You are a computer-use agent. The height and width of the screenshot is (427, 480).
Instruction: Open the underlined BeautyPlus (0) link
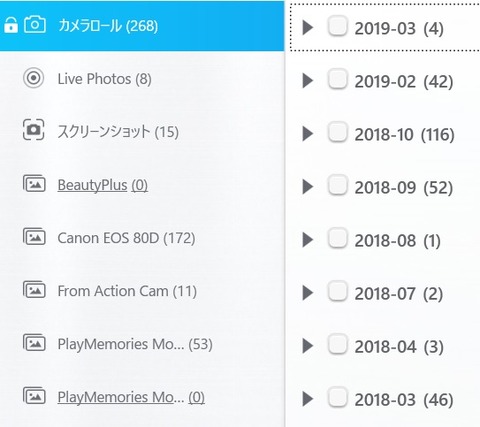click(103, 185)
